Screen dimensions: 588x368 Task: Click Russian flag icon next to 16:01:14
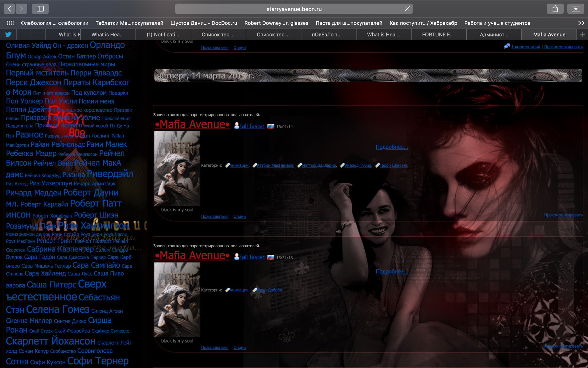pyautogui.click(x=270, y=126)
